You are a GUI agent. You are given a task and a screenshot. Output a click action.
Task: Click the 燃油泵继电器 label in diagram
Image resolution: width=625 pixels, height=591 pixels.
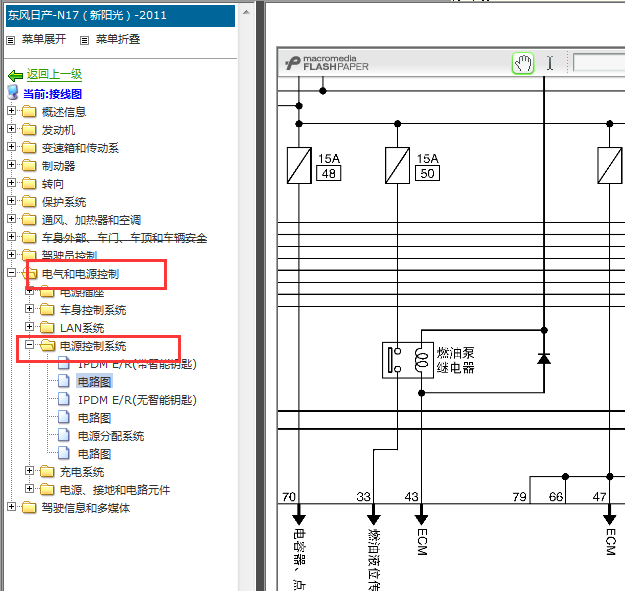[455, 360]
